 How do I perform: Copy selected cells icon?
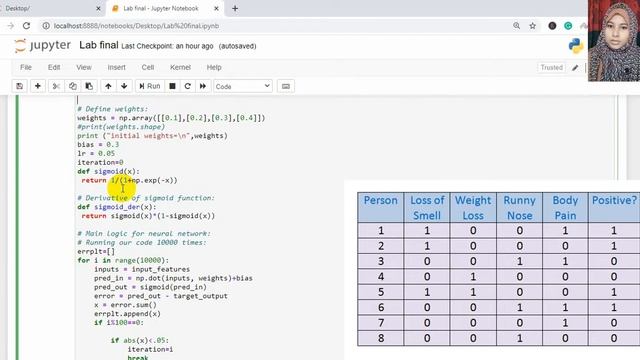[x=73, y=86]
